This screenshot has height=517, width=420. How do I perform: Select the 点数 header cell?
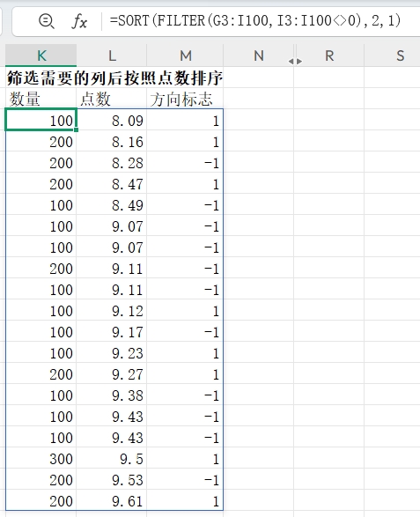coord(112,99)
